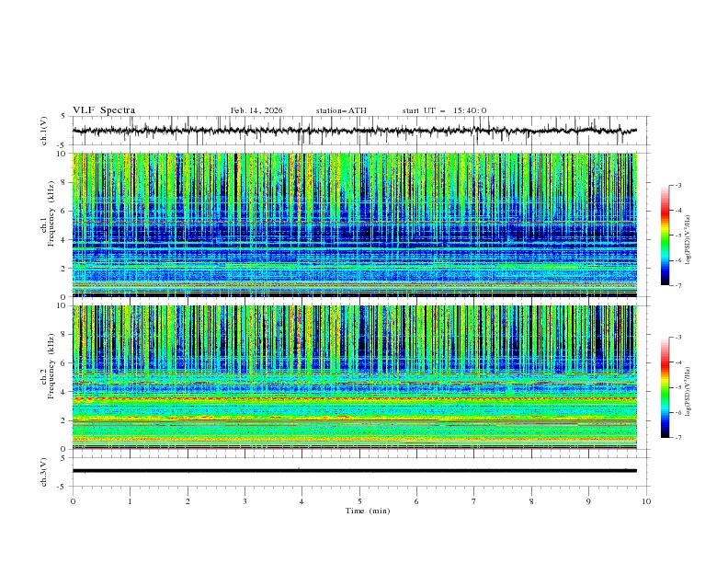Click inside the ch.2 spectrogram panel

pos(358,376)
